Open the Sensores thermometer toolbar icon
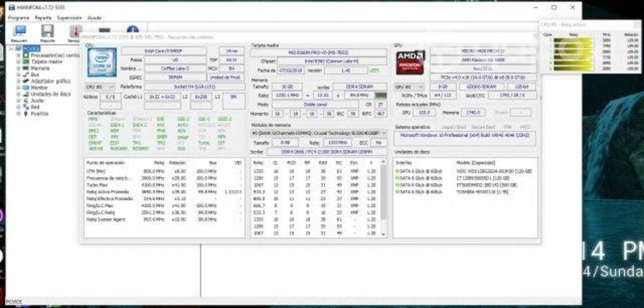The width and height of the screenshot is (644, 308). click(76, 31)
